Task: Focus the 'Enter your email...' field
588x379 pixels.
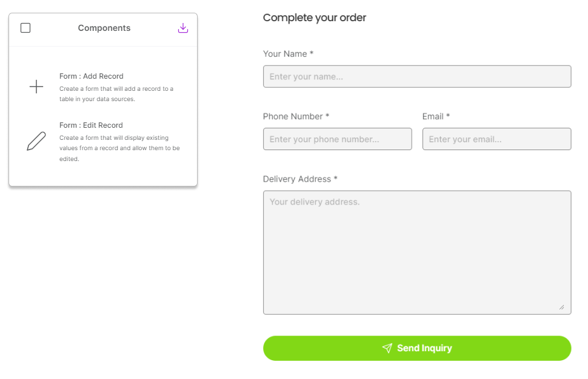Action: 497,139
